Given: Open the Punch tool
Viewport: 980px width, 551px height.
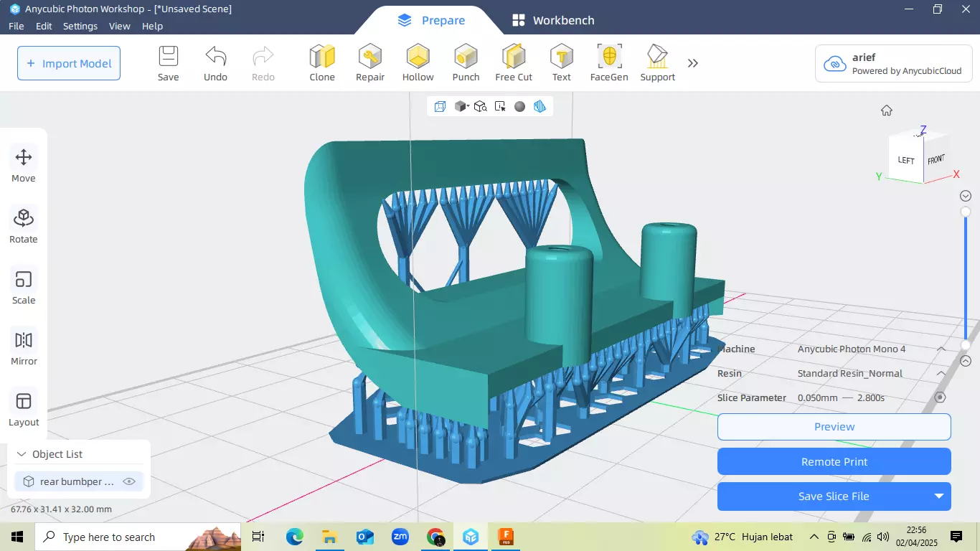Looking at the screenshot, I should 466,63.
